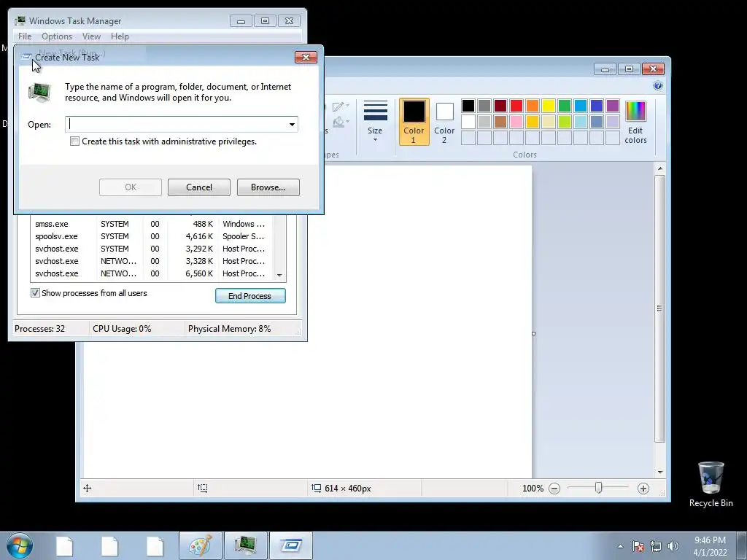Click the Browse... button
Screen dimensions: 747x560
point(268,187)
